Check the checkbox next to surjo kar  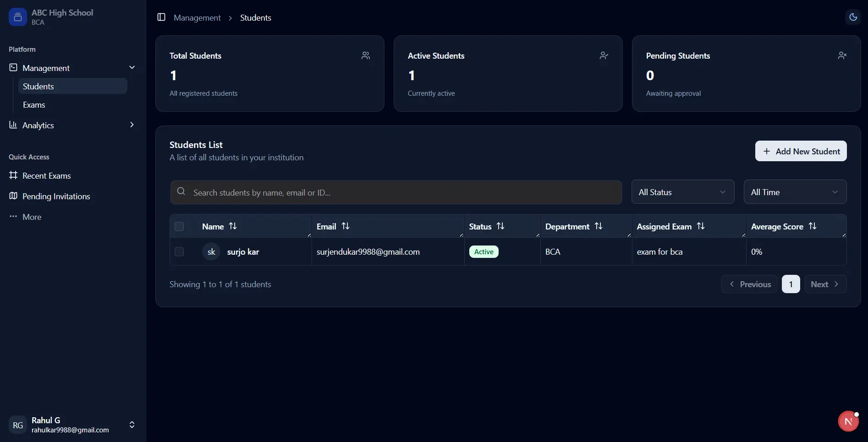(179, 251)
